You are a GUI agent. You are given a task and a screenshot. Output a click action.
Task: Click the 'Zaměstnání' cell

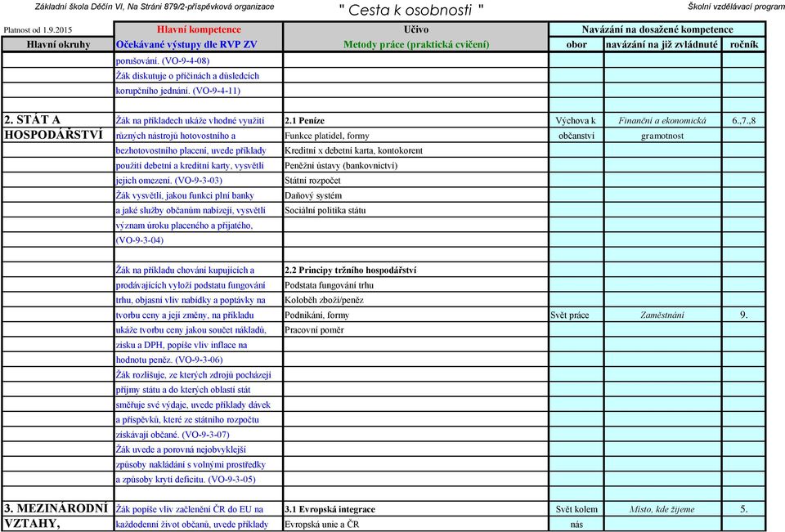[662, 315]
